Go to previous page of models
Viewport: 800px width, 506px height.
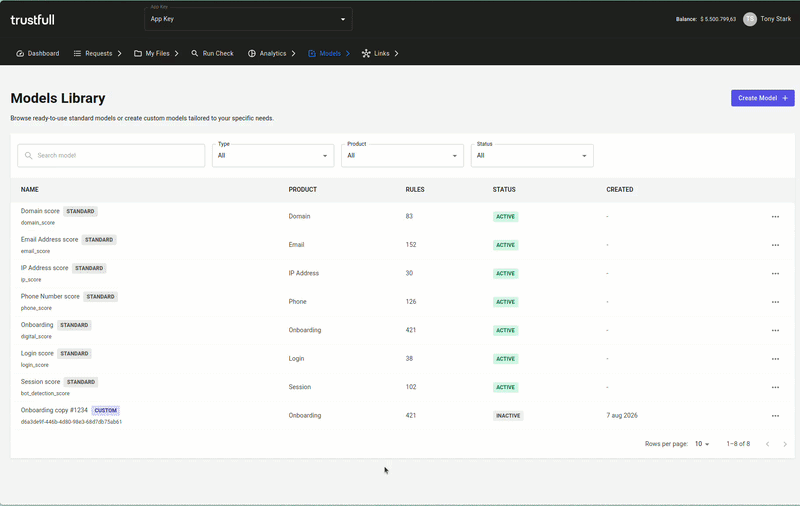click(x=767, y=444)
